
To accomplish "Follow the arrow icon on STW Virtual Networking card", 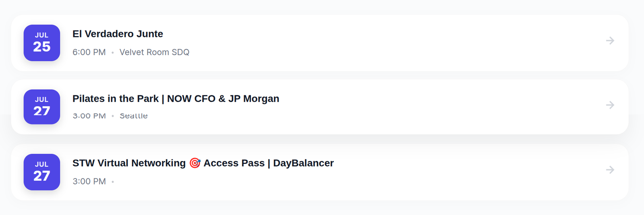I will pos(610,170).
